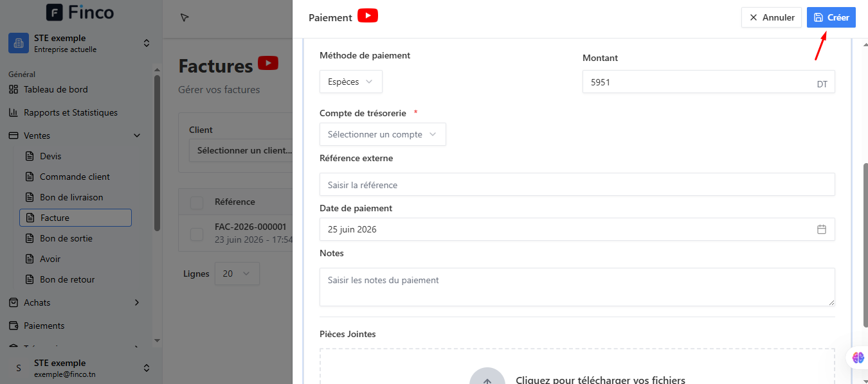Check the FAC-2026-000001 row checkbox

click(x=197, y=234)
